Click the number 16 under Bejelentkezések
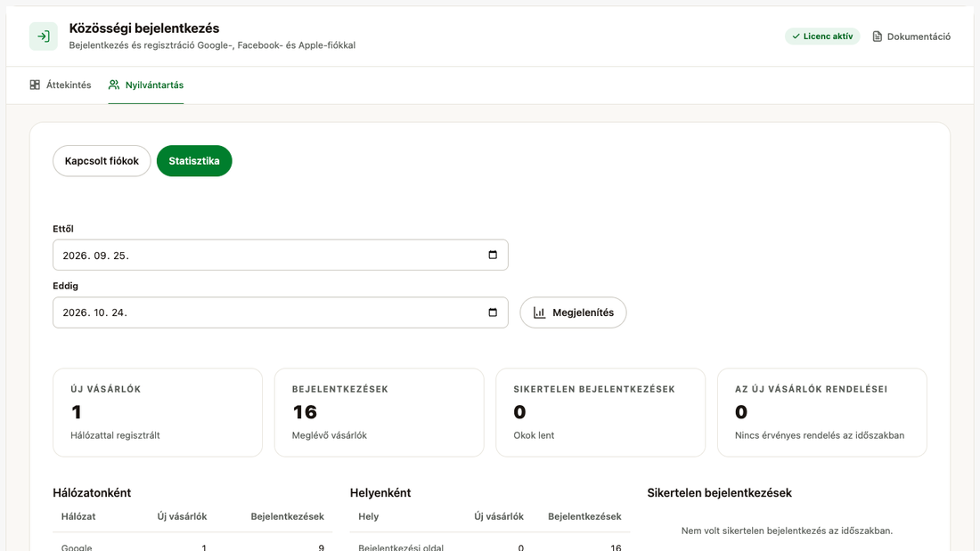The width and height of the screenshot is (980, 551). (305, 412)
